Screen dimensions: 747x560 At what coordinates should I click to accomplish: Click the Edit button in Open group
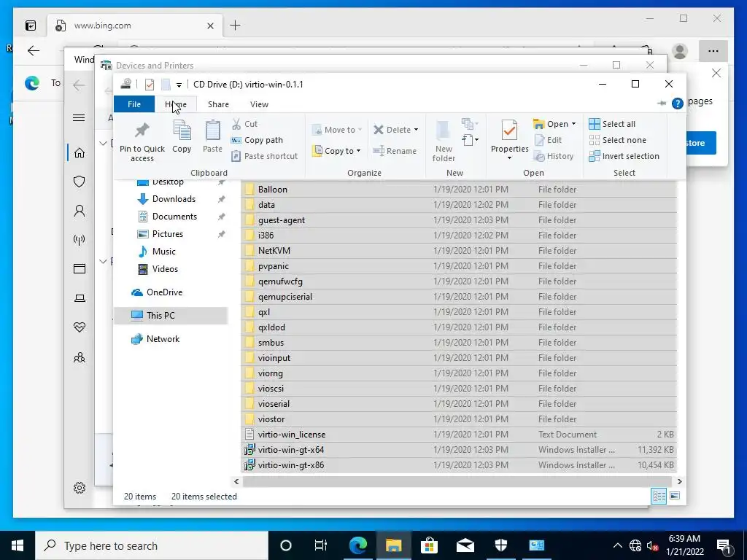click(x=549, y=140)
